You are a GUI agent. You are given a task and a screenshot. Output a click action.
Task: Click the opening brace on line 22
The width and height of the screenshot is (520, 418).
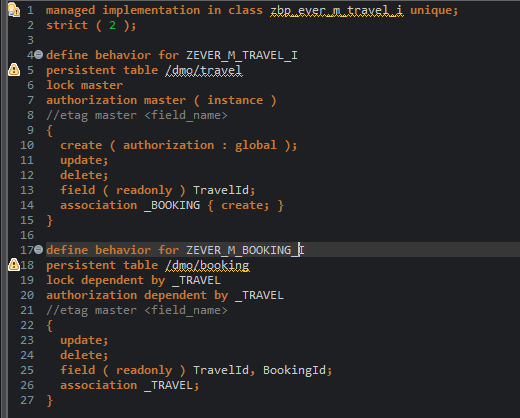[x=50, y=325]
